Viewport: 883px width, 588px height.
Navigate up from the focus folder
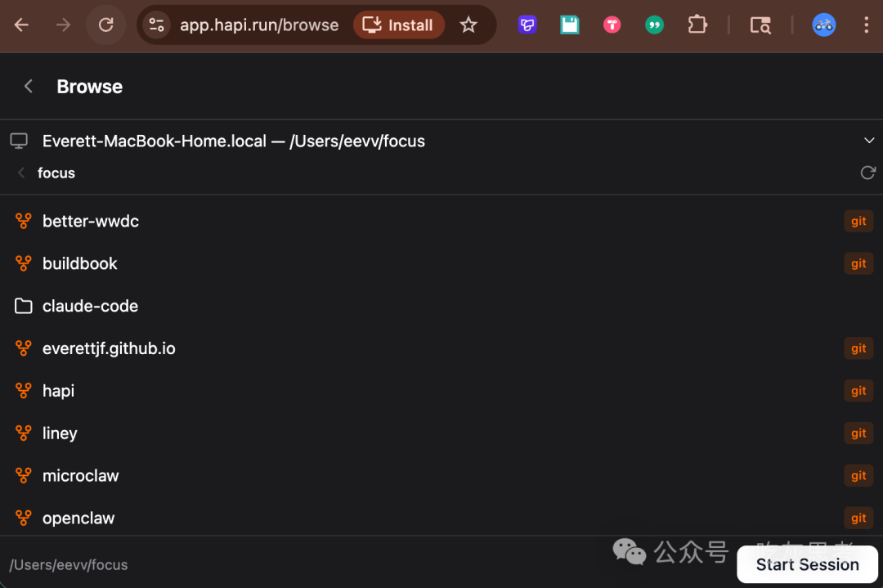[21, 173]
